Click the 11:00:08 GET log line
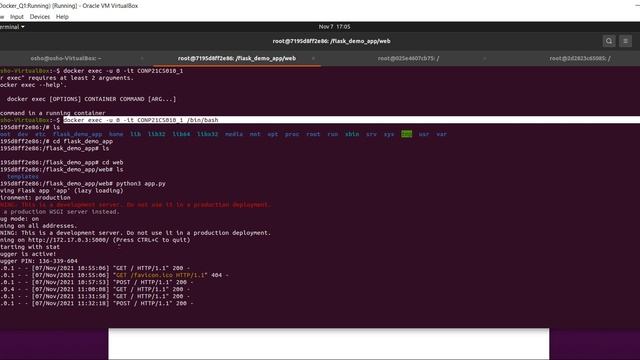Viewport: 640px width, 360px height. [x=95, y=289]
